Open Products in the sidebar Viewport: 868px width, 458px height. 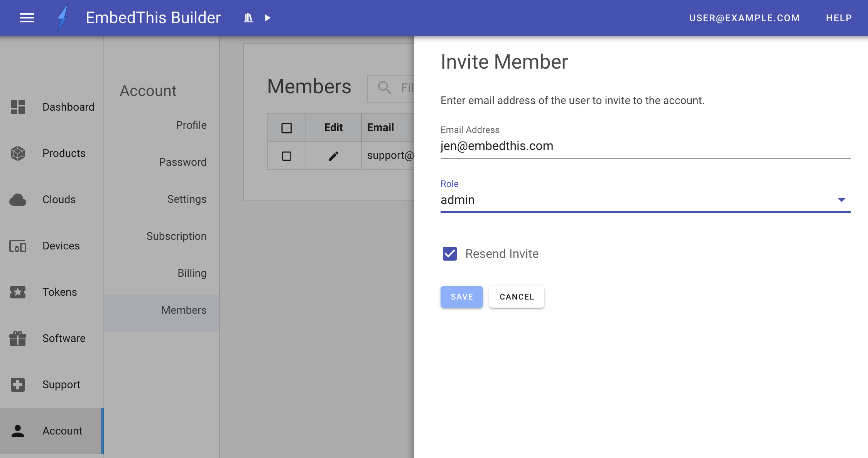point(52,153)
